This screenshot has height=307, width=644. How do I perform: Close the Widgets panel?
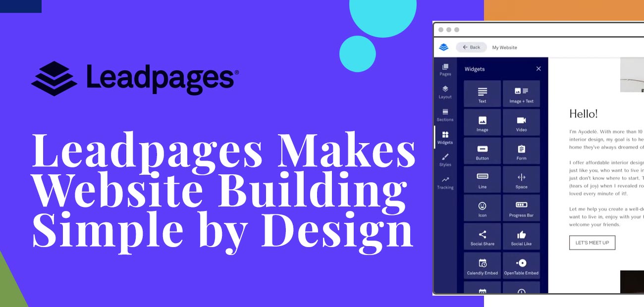(538, 69)
